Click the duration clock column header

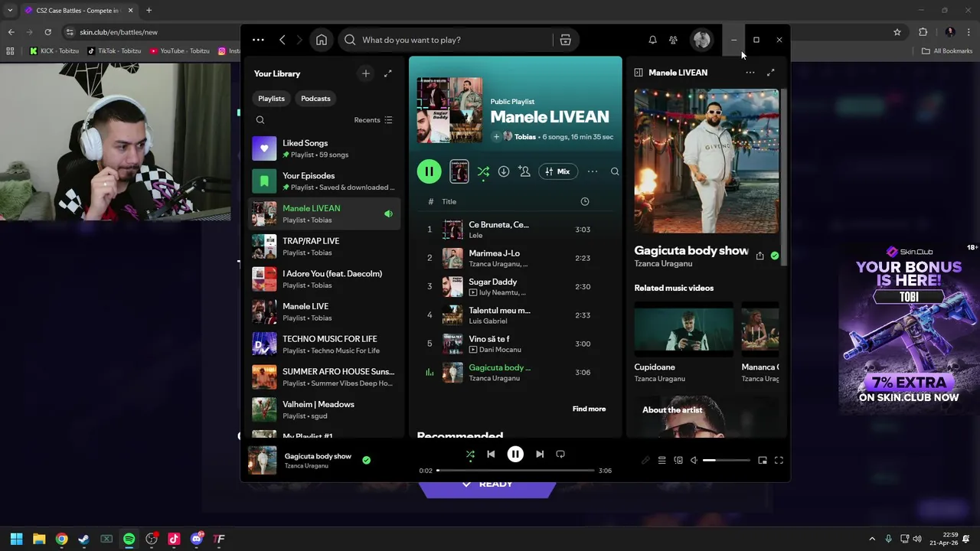point(585,201)
